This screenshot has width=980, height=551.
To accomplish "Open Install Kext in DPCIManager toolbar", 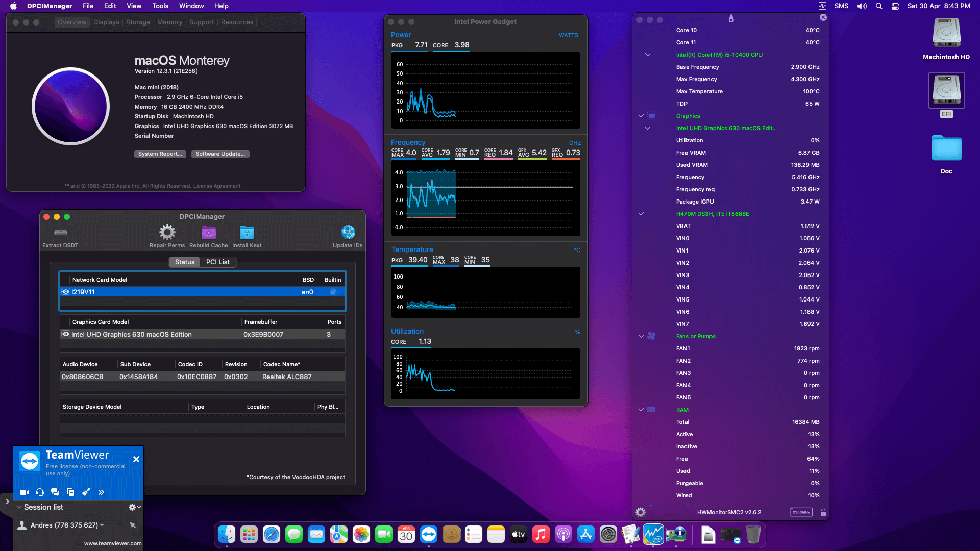I will [247, 232].
